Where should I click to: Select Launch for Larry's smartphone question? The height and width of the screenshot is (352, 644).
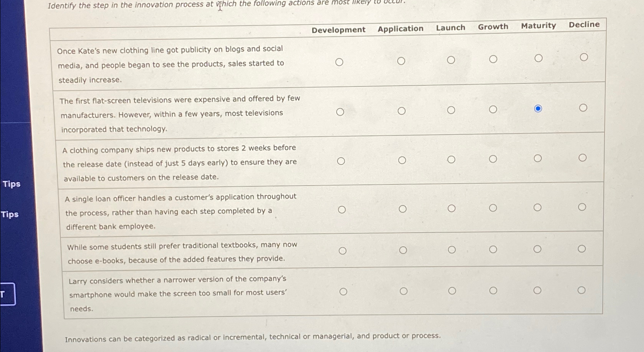(452, 291)
